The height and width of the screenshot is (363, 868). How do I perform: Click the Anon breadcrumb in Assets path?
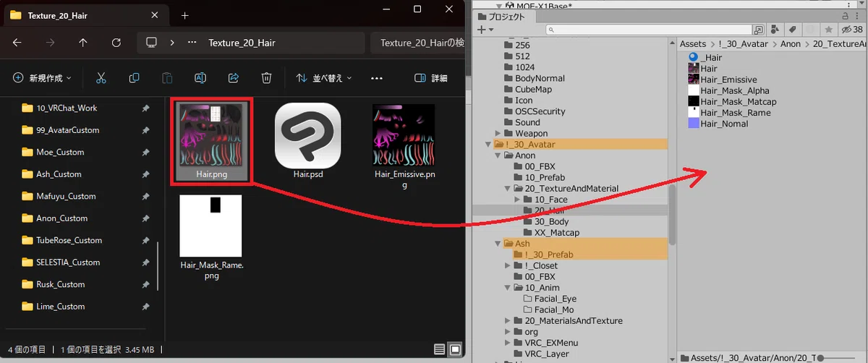click(x=791, y=44)
